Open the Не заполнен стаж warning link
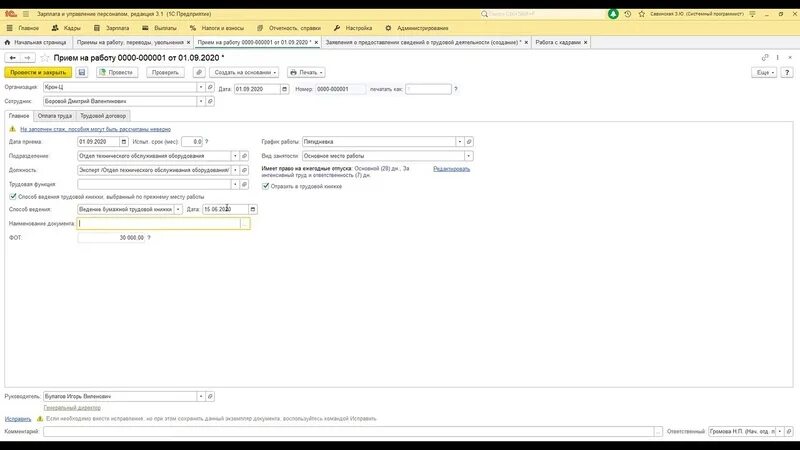This screenshot has width=800, height=450. coord(95,129)
